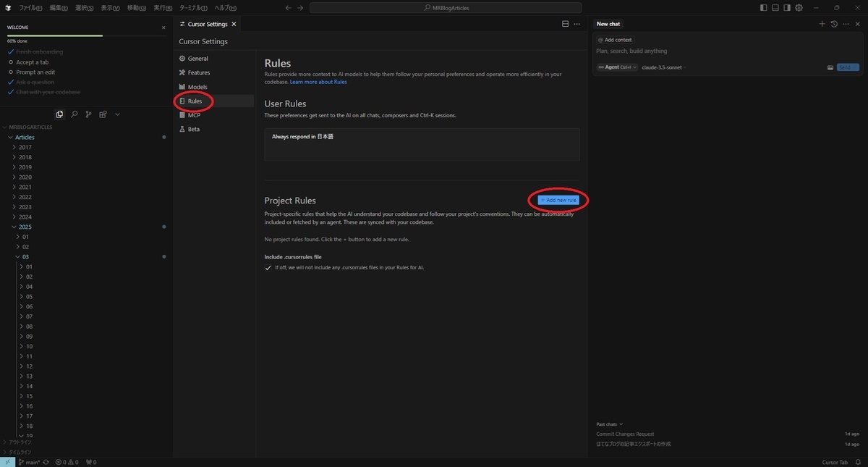Viewport: 868px width, 467px height.
Task: Open the Source Control view icon
Action: 88,114
